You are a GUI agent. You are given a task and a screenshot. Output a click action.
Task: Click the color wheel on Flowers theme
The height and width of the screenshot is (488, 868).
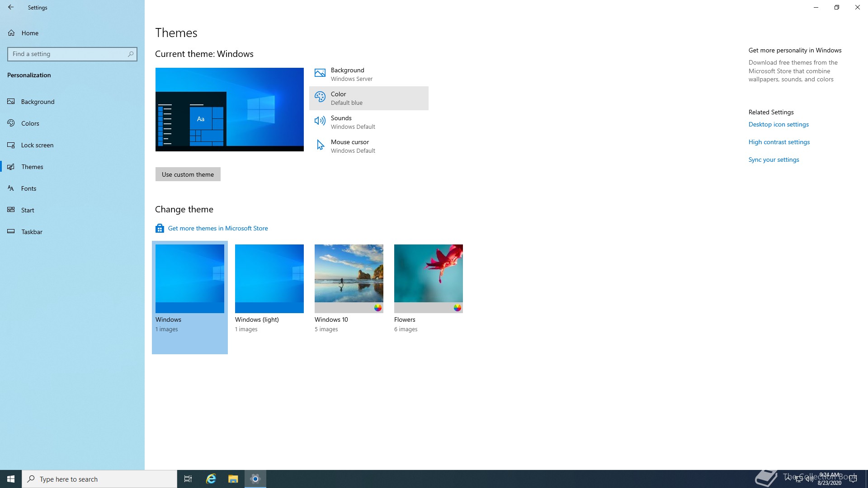[458, 308]
